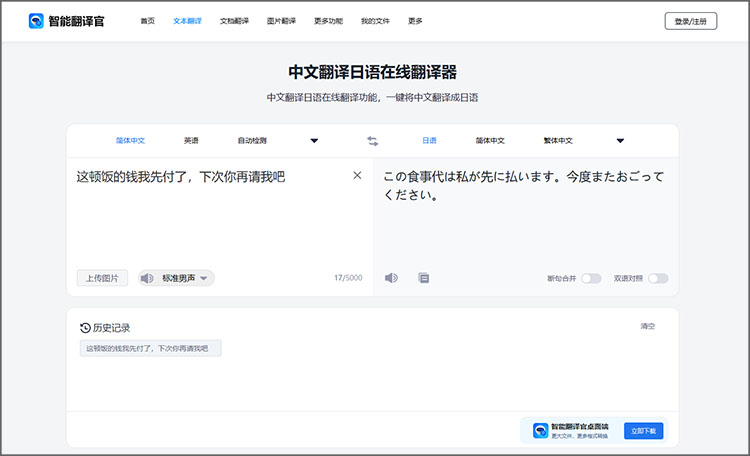Expand source language list arrow
The image size is (750, 456).
tap(314, 141)
